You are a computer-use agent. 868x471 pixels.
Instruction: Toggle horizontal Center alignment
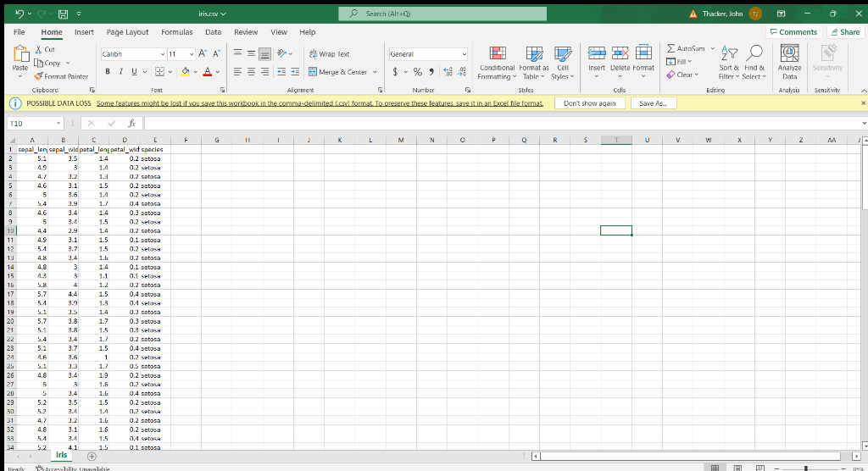[251, 71]
